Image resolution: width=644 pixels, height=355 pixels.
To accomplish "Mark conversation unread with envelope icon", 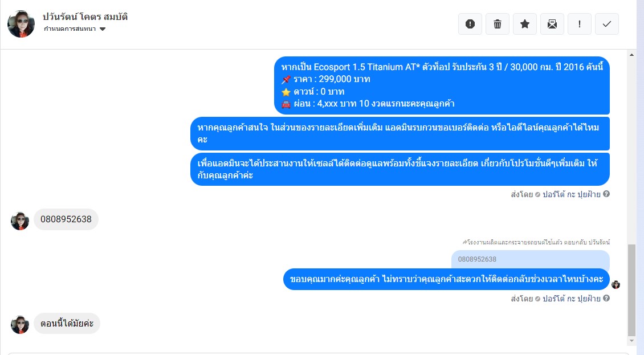I will coord(552,24).
